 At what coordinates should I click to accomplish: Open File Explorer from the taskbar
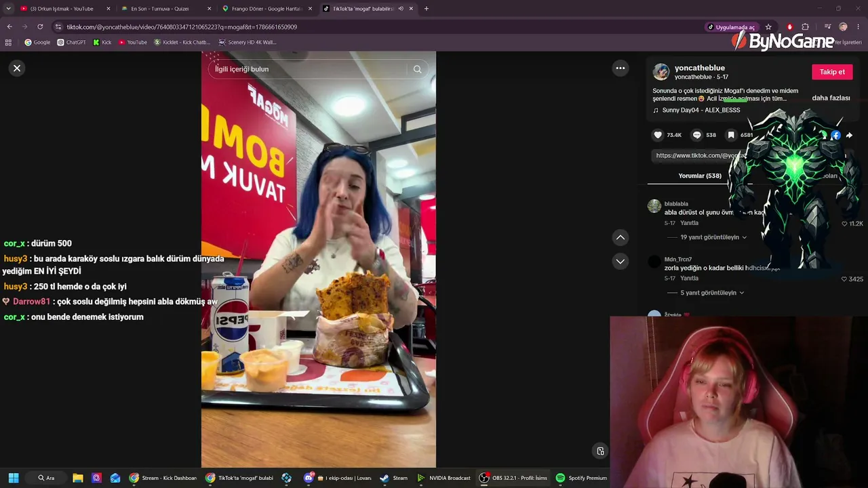[x=78, y=478]
